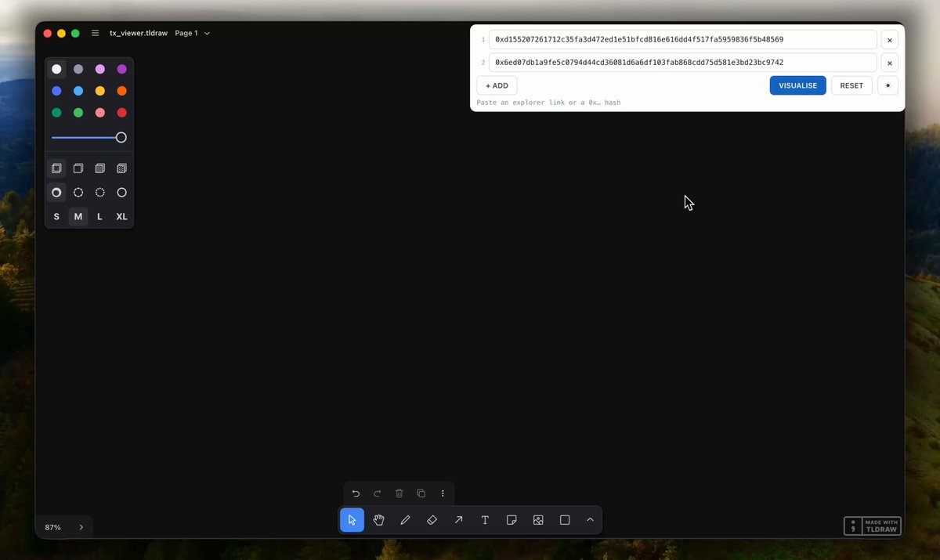Click the tx_viewer.tldraw file name
Viewport: 940px width, 560px height.
click(x=139, y=34)
